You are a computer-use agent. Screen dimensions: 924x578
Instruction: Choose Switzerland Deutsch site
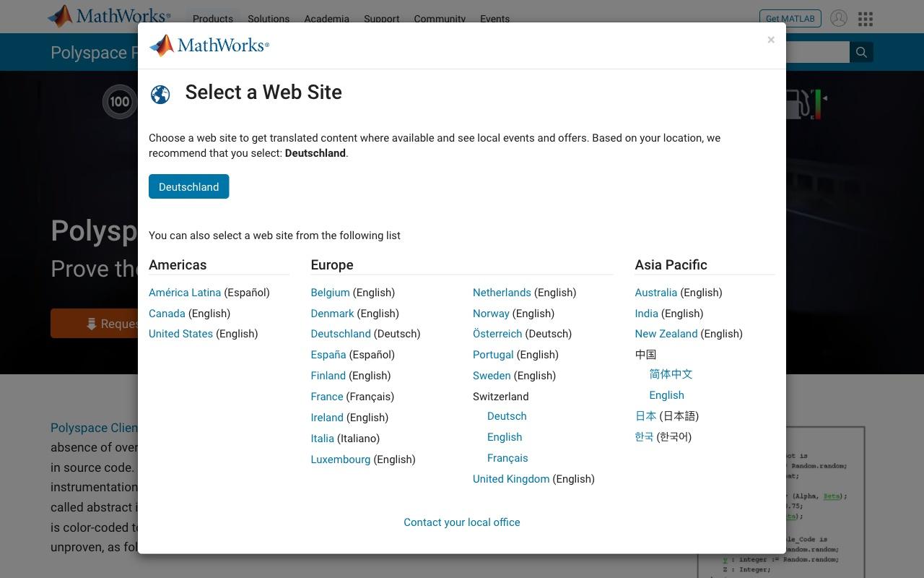pos(507,416)
